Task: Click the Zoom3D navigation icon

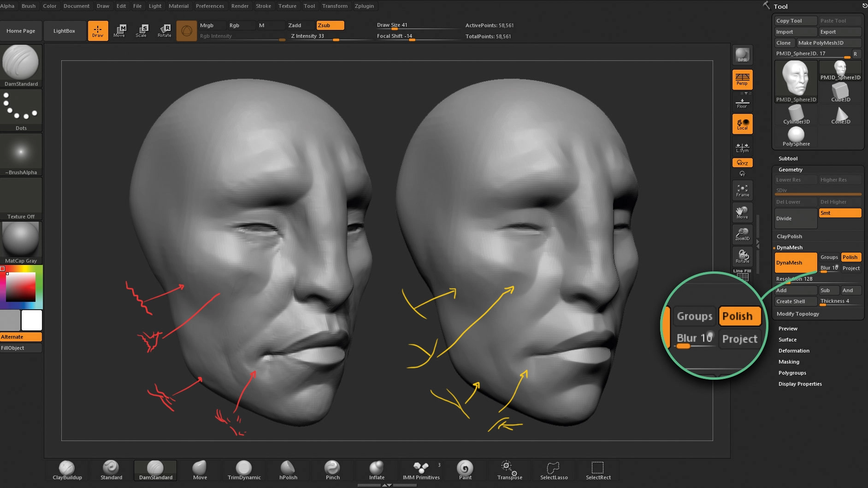Action: pyautogui.click(x=742, y=235)
